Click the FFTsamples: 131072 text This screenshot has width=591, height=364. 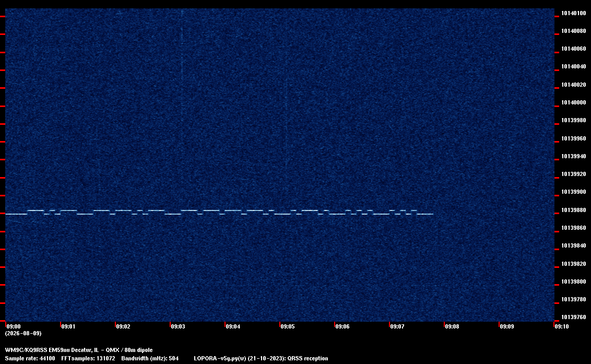(88, 358)
